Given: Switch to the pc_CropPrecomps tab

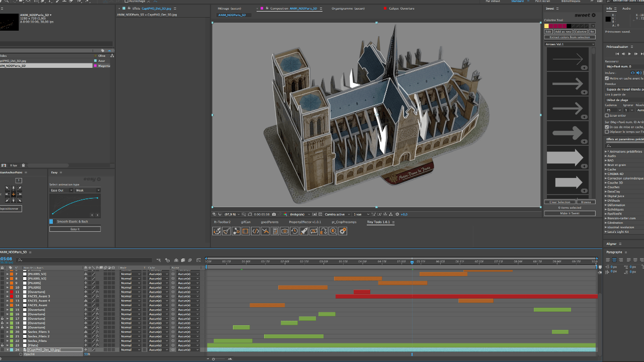Looking at the screenshot, I should (x=344, y=222).
